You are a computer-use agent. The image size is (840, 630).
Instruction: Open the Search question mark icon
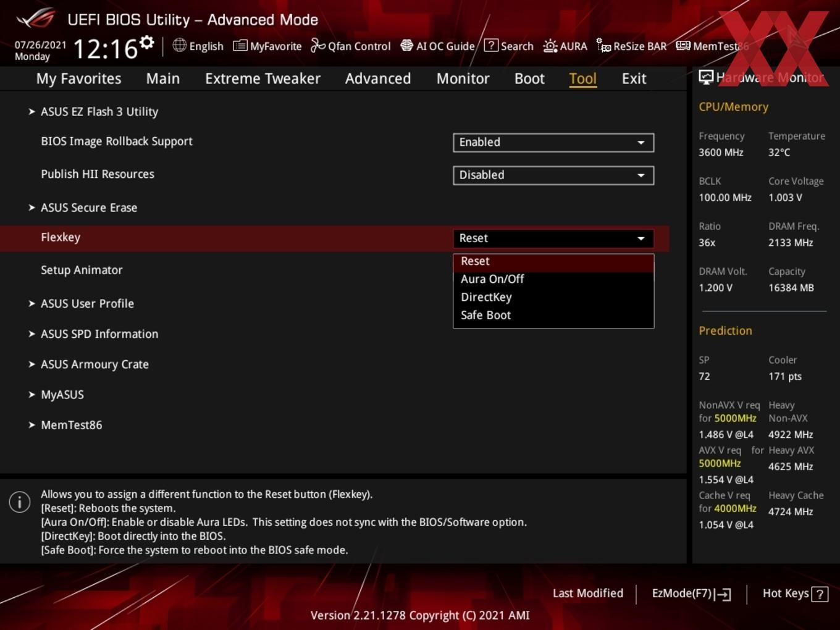click(x=491, y=45)
